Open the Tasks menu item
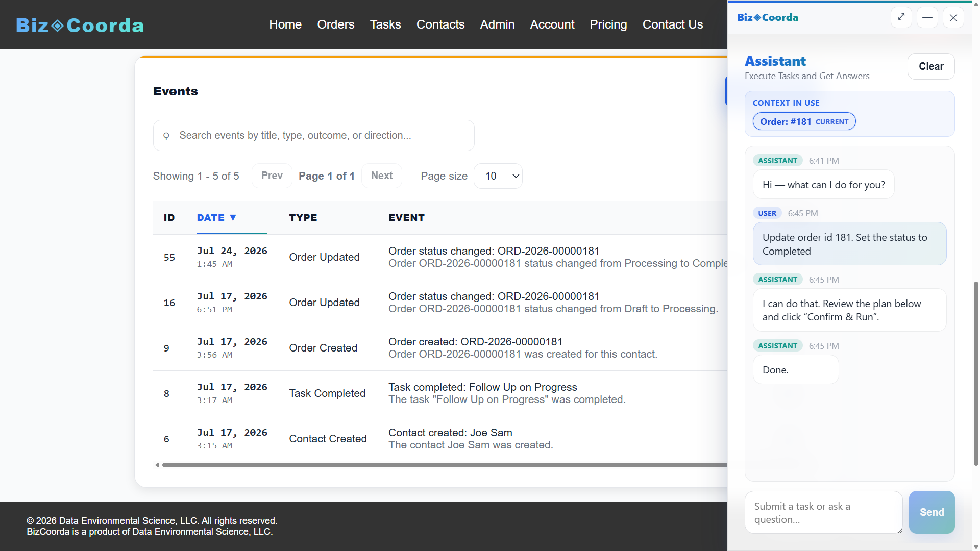Viewport: 980px width, 551px height. pyautogui.click(x=385, y=24)
